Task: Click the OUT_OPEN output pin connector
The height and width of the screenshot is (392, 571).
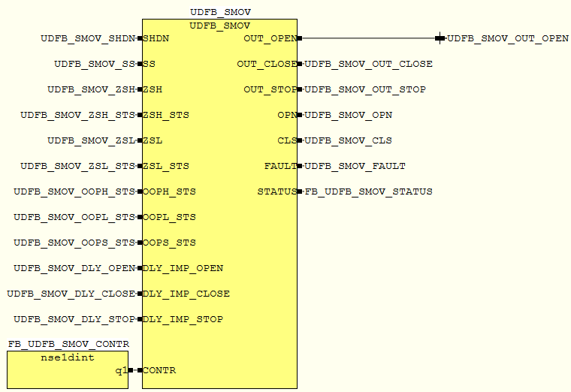Action: pos(300,38)
